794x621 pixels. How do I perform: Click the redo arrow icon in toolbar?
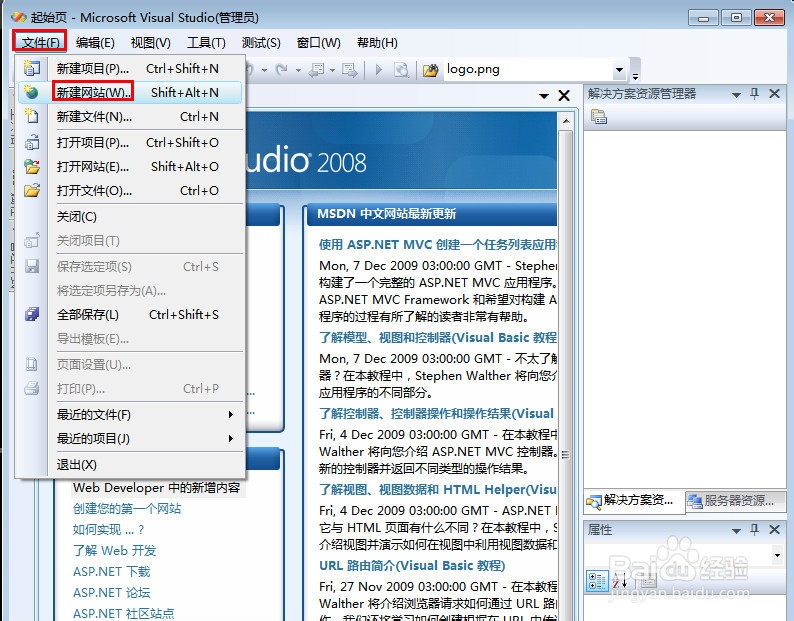(282, 69)
